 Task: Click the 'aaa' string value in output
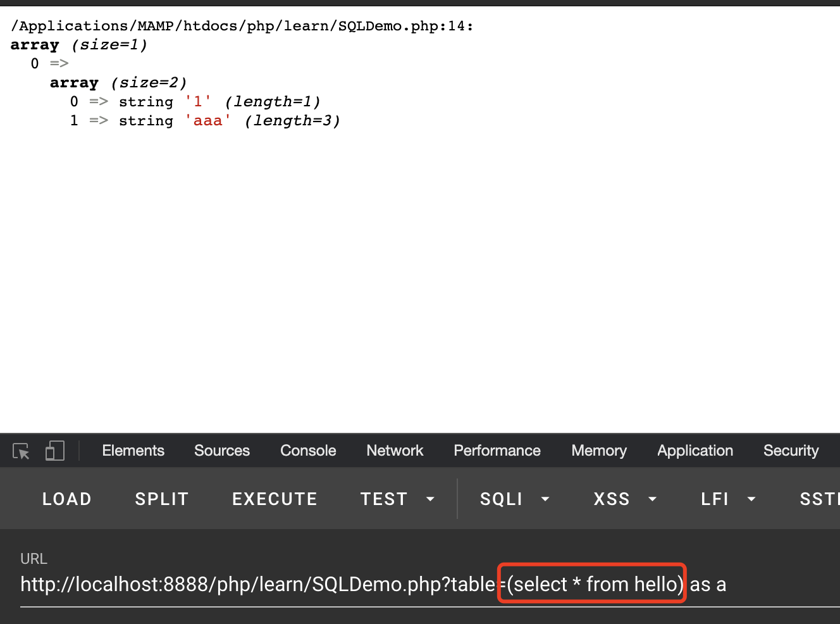[x=208, y=121]
